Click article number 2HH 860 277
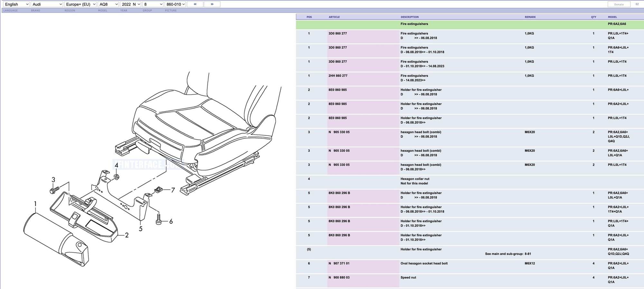644x289 pixels. point(338,76)
